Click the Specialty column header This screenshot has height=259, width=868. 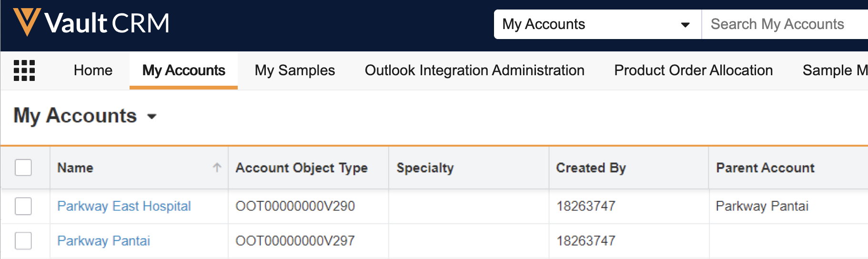[x=425, y=168]
